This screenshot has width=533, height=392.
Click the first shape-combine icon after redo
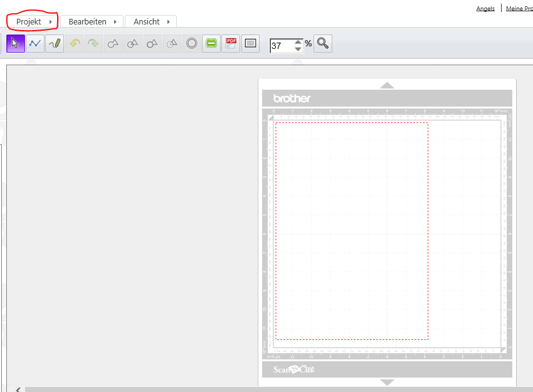click(113, 43)
